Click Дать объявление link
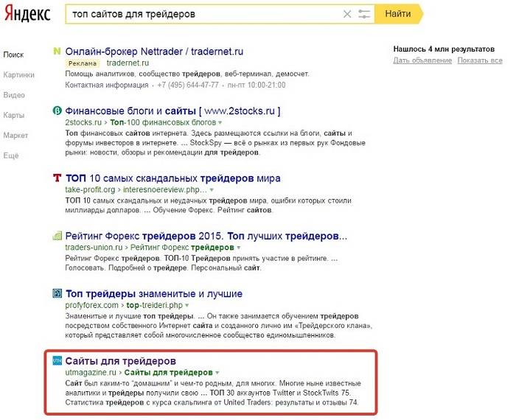The image size is (516, 420). pyautogui.click(x=422, y=60)
